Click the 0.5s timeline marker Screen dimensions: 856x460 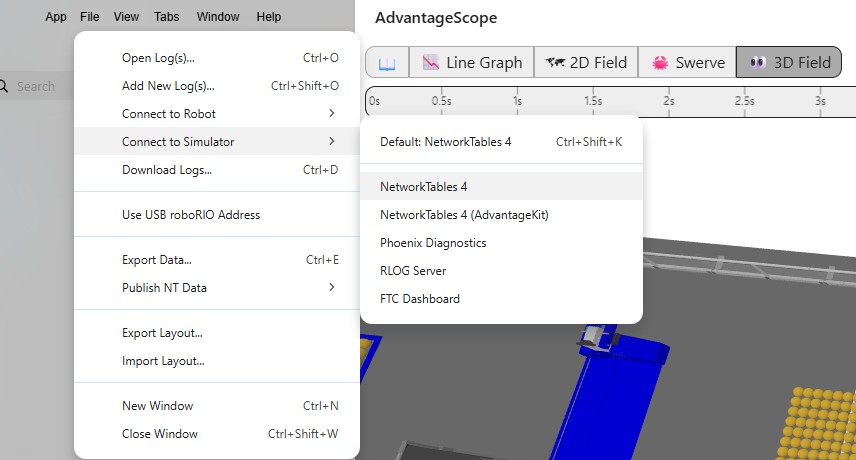coord(442,101)
